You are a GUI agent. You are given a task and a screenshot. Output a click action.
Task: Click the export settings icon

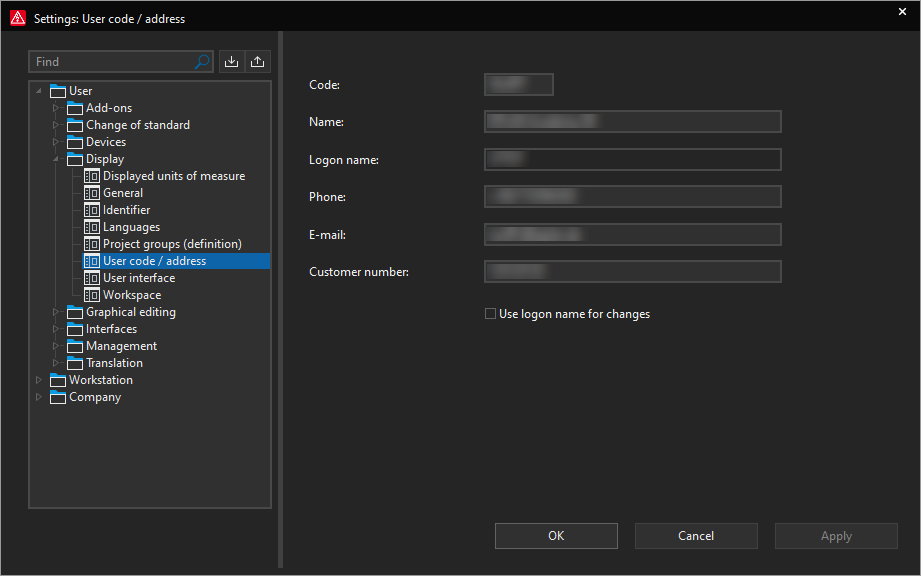(x=258, y=62)
